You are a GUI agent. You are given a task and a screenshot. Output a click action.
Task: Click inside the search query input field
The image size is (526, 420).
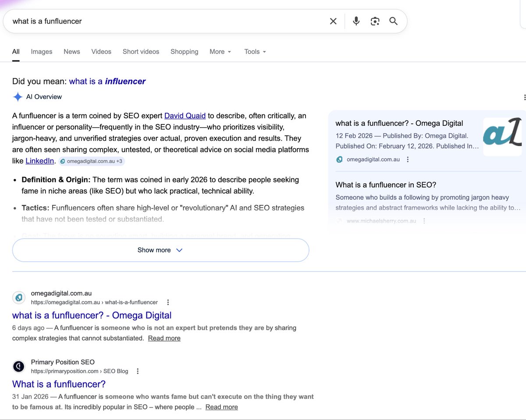[x=167, y=21]
